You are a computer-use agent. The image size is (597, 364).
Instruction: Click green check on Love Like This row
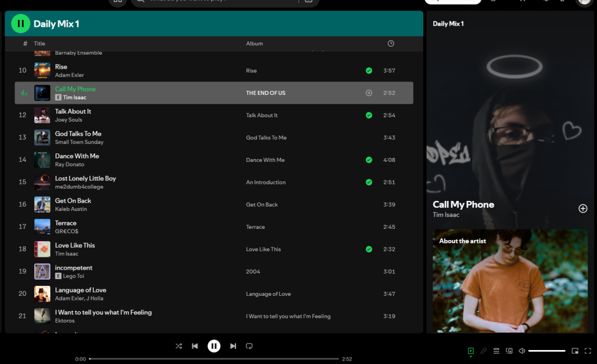tap(369, 249)
